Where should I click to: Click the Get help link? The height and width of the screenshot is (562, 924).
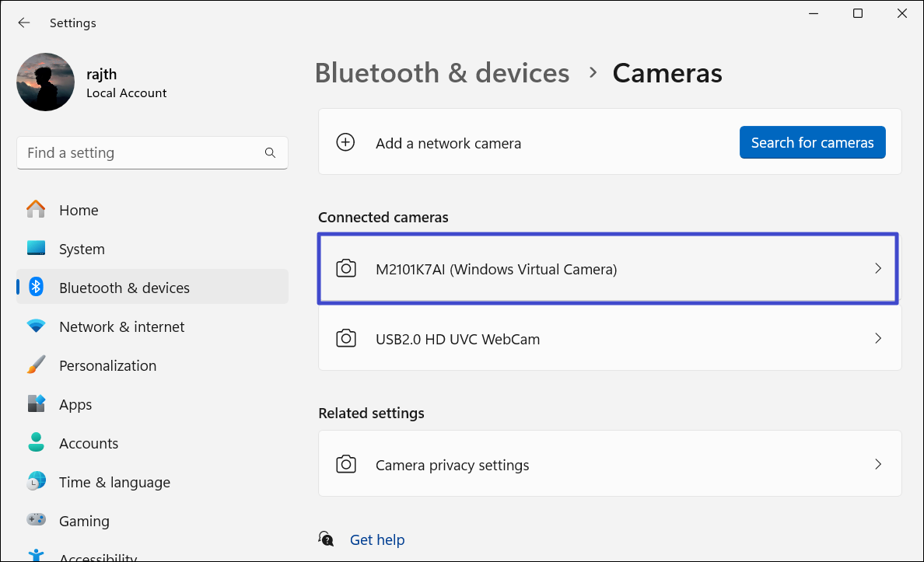point(377,539)
